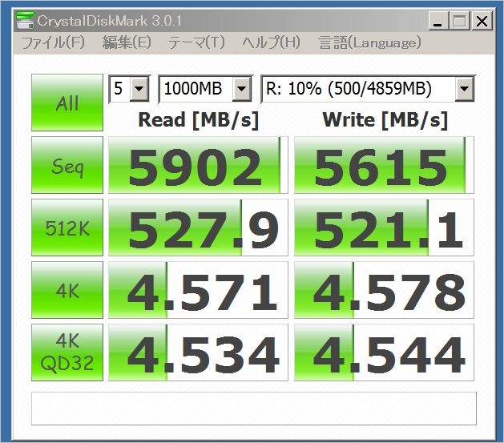Click the Read [MB/s] column header
The width and height of the screenshot is (504, 443).
[199, 120]
